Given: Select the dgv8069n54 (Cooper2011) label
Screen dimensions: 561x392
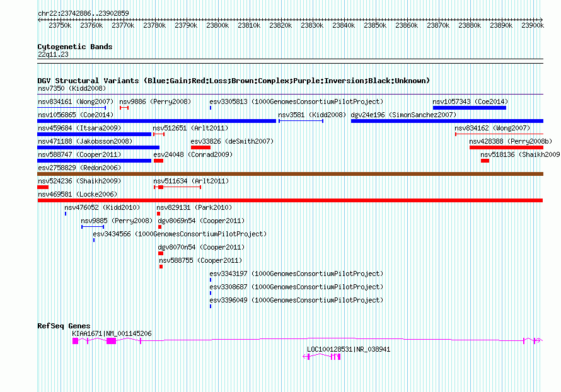Looking at the screenshot, I should [x=201, y=221].
